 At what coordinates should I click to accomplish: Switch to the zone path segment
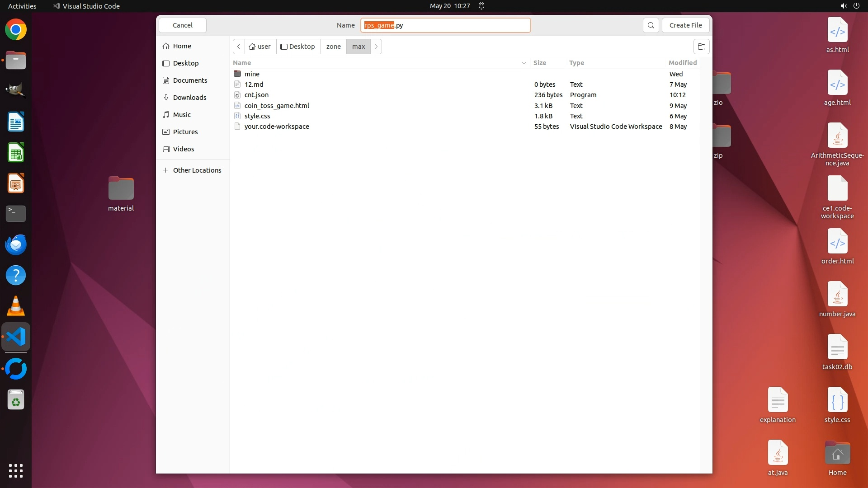click(333, 47)
